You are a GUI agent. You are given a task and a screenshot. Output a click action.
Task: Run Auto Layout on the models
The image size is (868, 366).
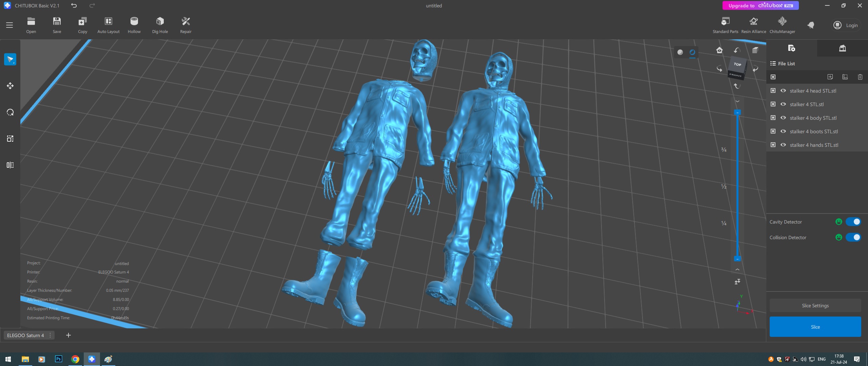tap(108, 25)
